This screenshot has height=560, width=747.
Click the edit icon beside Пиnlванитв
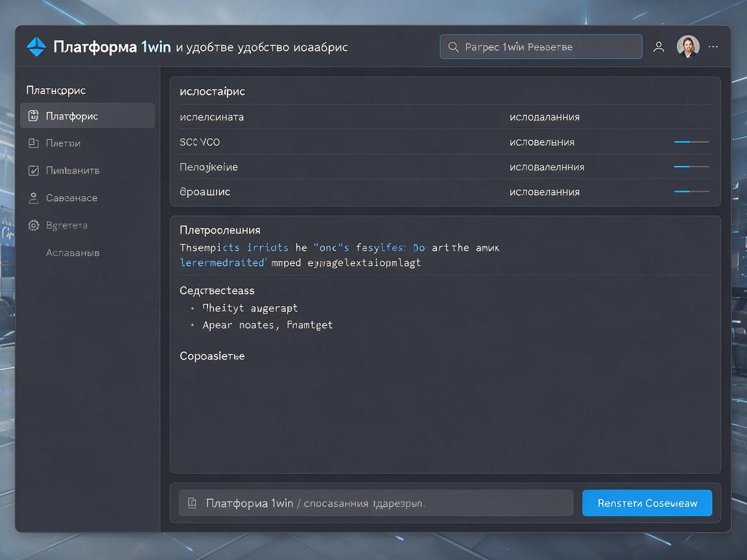[x=33, y=170]
